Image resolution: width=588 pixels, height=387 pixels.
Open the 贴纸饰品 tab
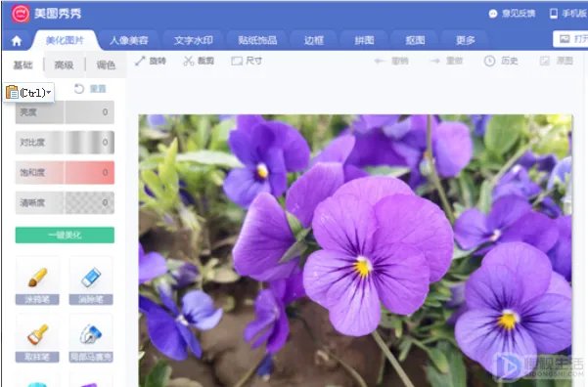point(257,40)
